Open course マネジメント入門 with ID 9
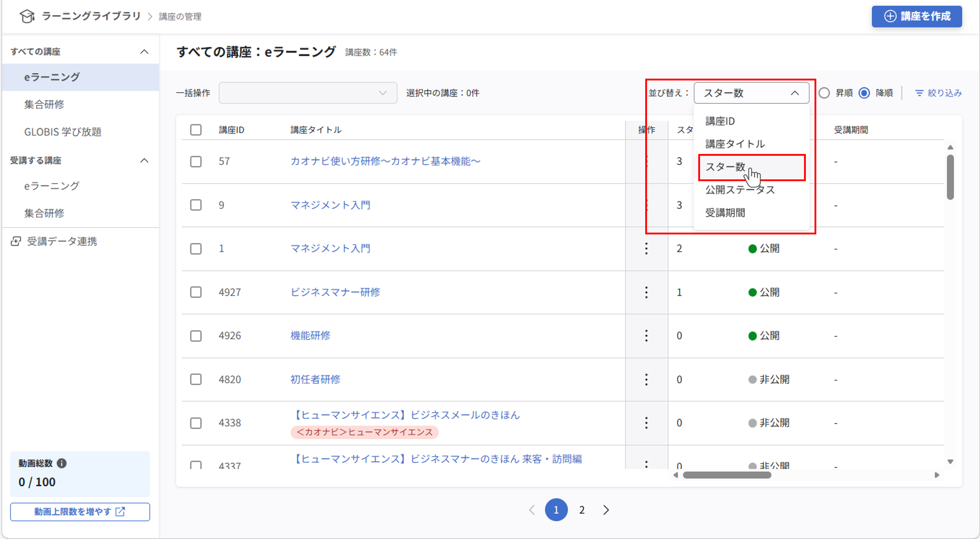This screenshot has width=980, height=539. pos(330,205)
